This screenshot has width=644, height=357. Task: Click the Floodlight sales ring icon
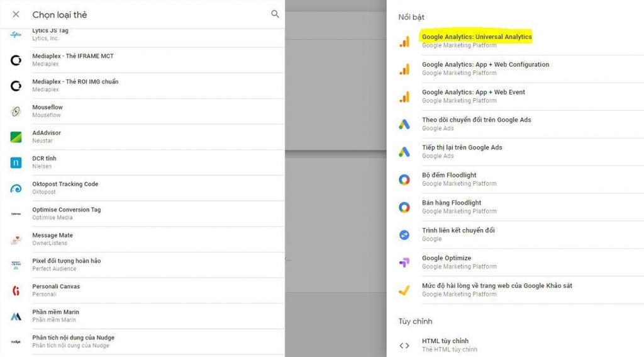(x=404, y=207)
